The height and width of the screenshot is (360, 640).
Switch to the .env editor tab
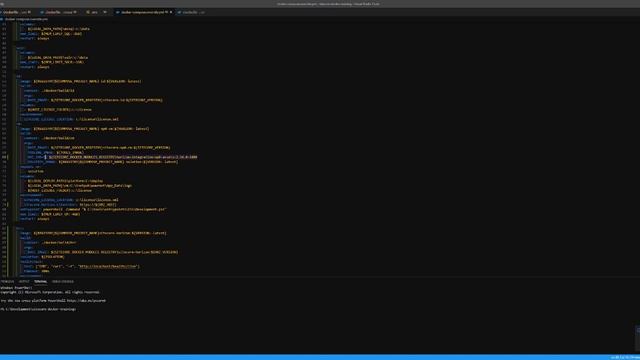[96, 12]
